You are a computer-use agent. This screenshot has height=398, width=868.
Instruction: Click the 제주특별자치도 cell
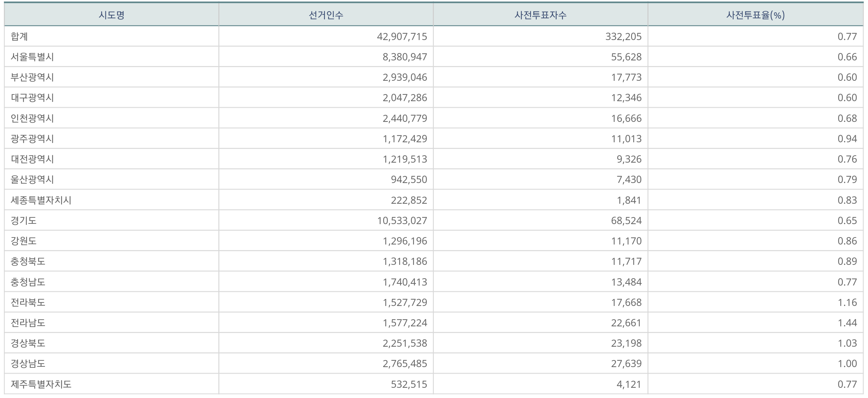click(x=41, y=384)
